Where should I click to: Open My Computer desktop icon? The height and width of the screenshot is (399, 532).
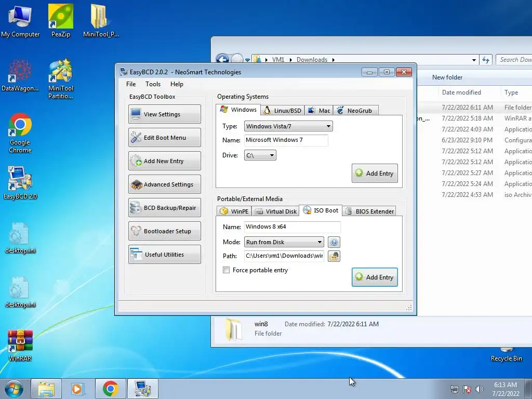tap(20, 21)
